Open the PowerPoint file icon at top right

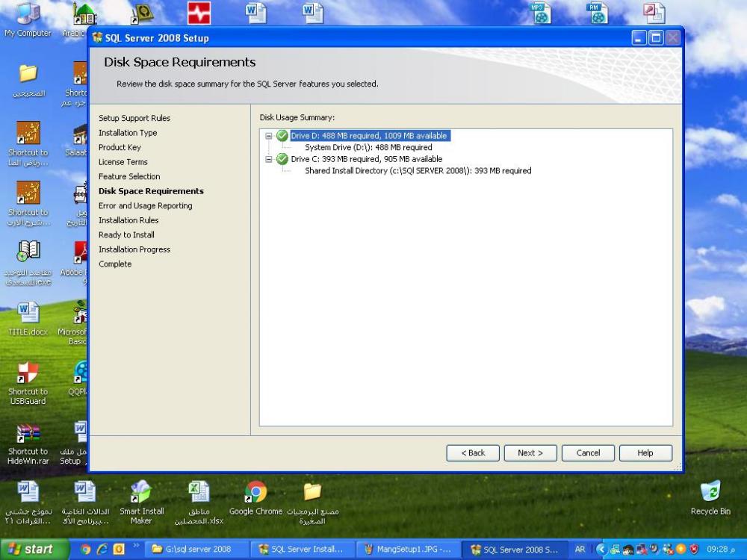pyautogui.click(x=654, y=13)
